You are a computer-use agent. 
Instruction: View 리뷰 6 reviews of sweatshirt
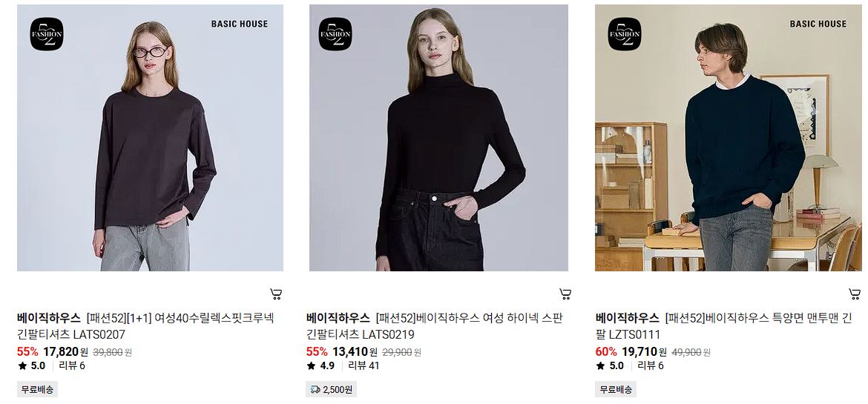[x=651, y=365]
